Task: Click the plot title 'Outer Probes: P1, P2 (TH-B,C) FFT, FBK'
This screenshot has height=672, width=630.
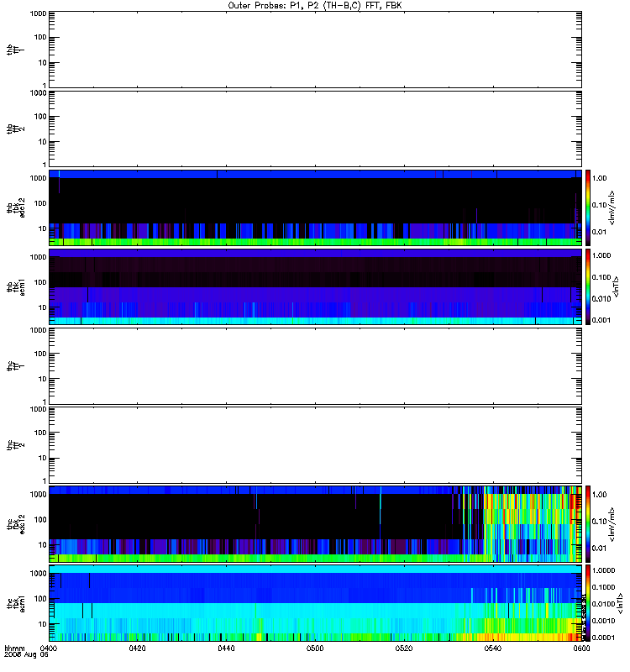Action: pos(315,6)
